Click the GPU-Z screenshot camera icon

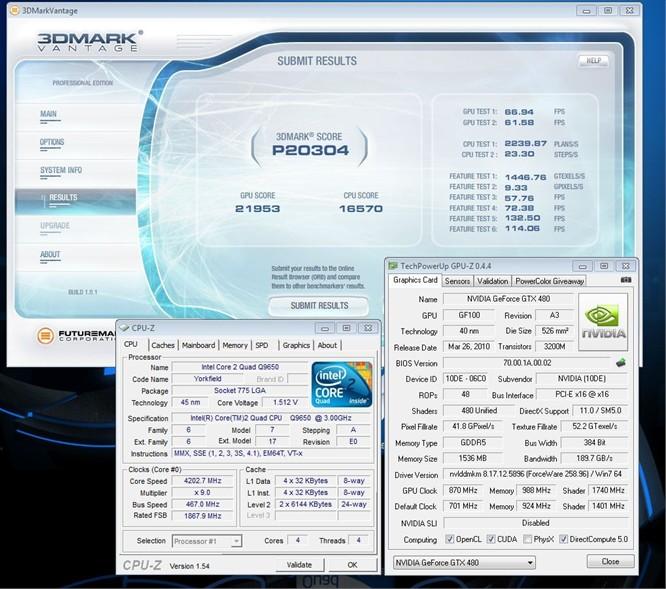coord(626,280)
